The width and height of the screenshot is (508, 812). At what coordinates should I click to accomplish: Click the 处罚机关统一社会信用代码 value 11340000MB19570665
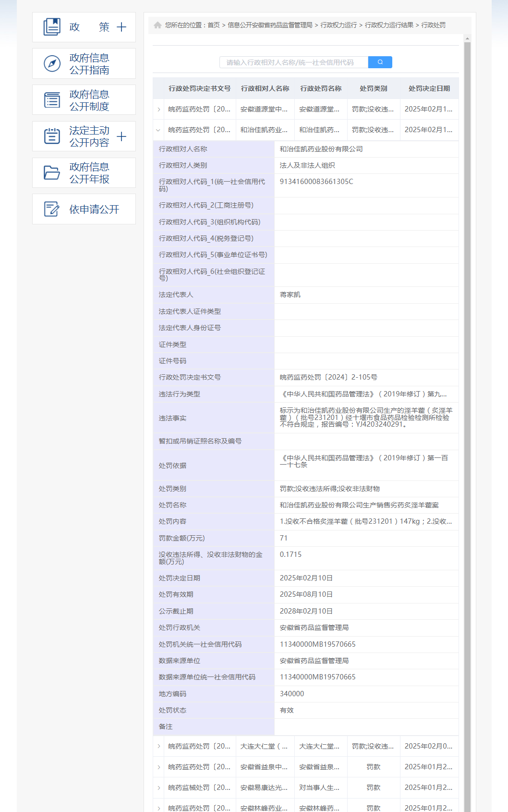[318, 644]
